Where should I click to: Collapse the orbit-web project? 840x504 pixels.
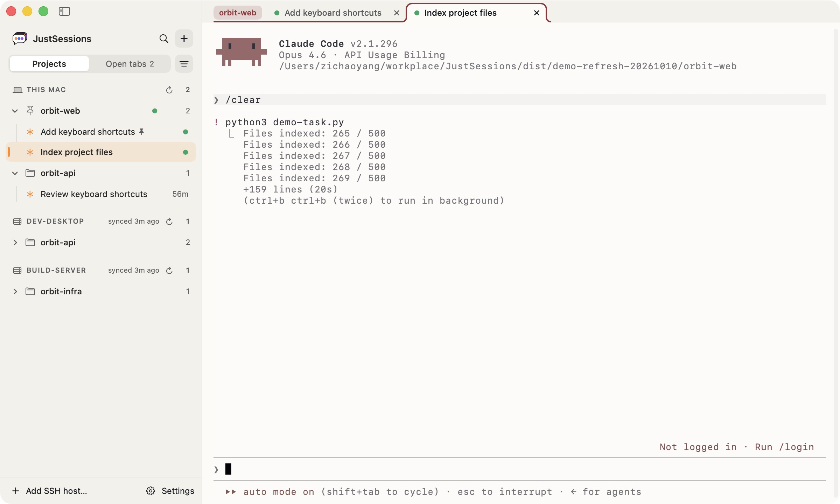[x=15, y=111]
